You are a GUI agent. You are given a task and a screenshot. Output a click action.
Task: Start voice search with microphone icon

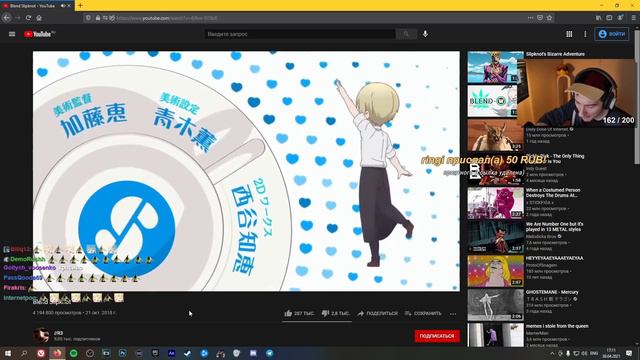pos(425,34)
